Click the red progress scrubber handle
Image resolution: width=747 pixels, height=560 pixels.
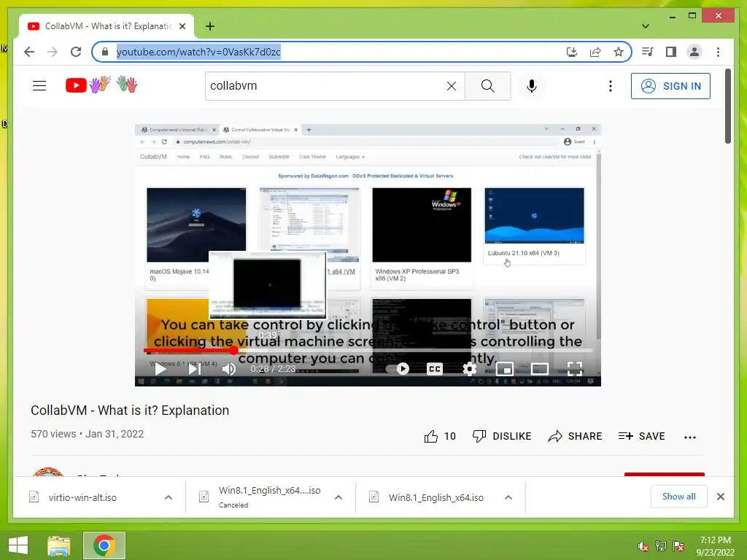(233, 351)
